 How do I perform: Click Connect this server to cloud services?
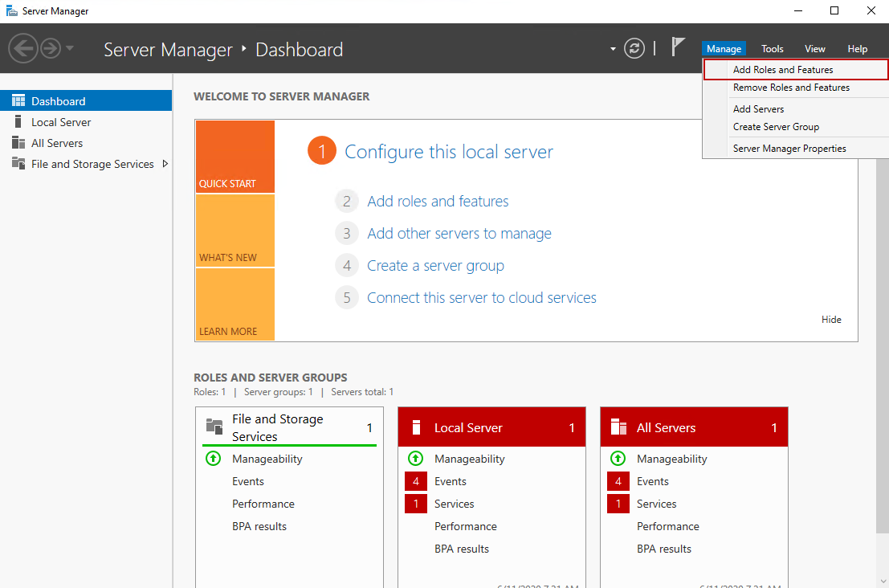click(x=481, y=297)
